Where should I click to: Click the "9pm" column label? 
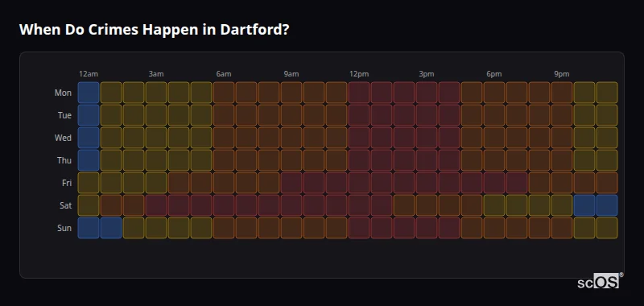tap(562, 74)
